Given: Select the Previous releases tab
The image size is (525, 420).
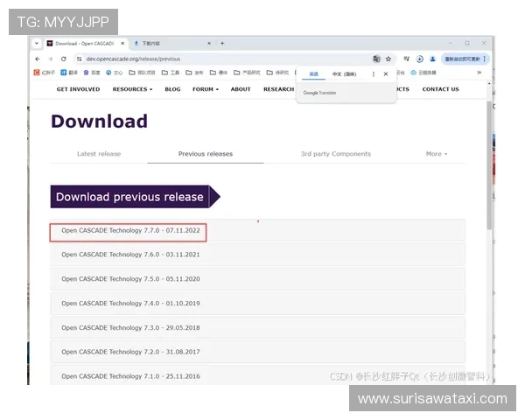Looking at the screenshot, I should coord(206,154).
